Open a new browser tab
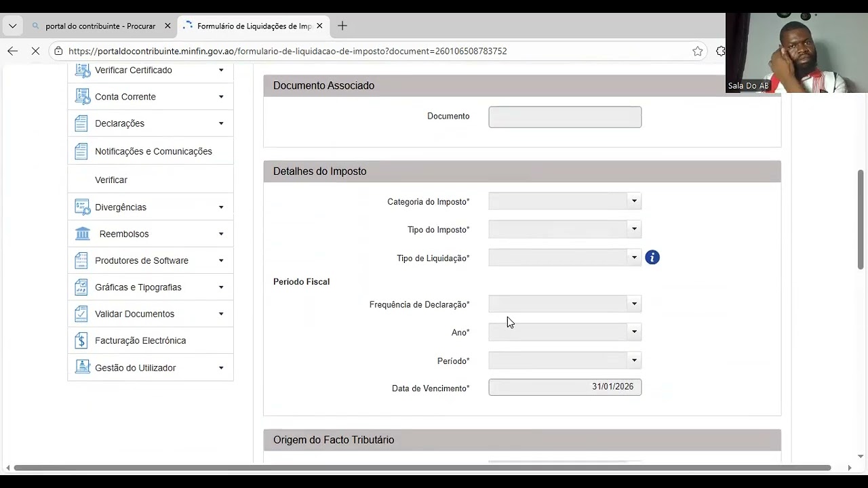 [x=342, y=26]
